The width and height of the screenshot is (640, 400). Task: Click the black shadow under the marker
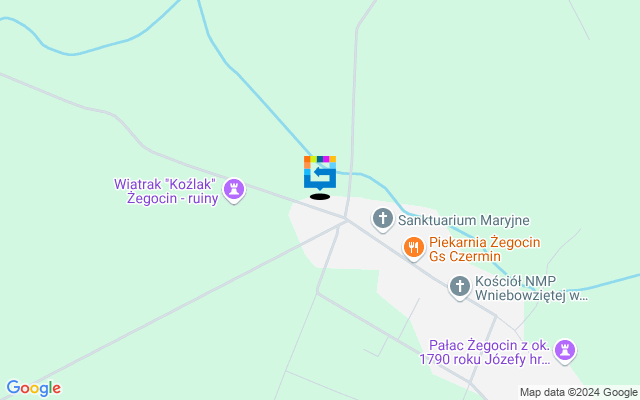coord(320,197)
